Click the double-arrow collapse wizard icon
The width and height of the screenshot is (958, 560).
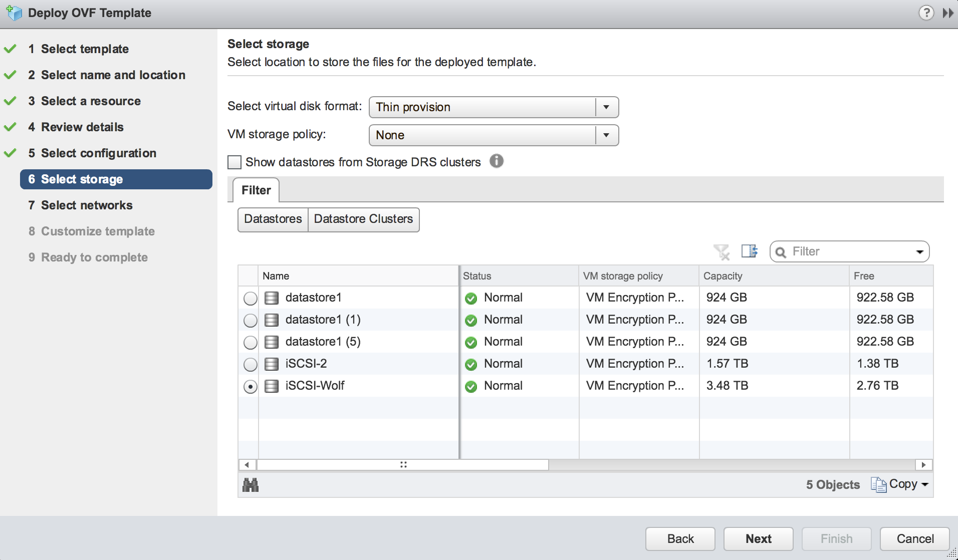point(947,13)
